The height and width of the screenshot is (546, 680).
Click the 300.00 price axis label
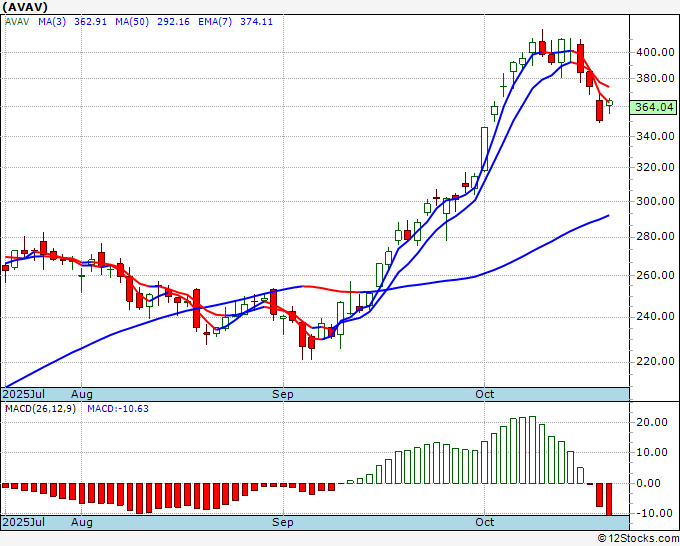click(655, 201)
